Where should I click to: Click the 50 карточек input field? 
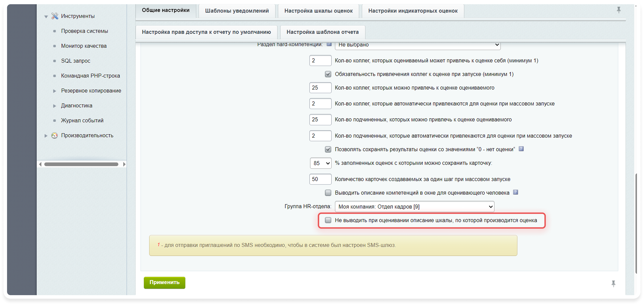320,179
